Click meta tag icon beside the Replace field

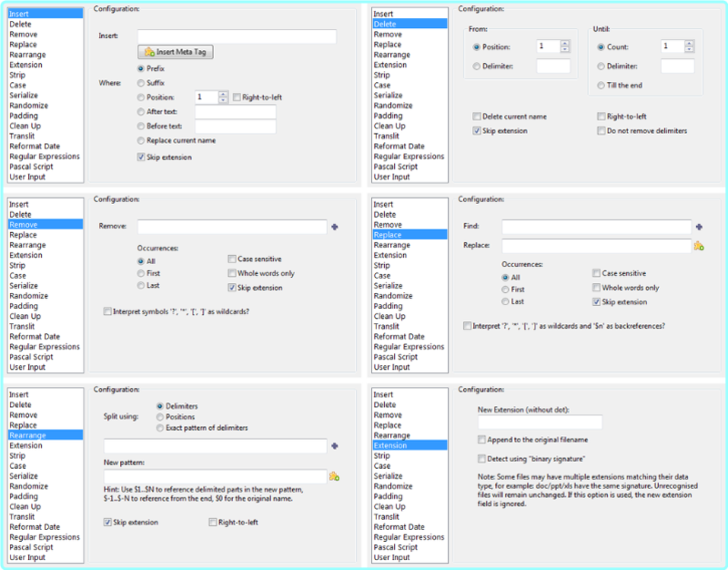pos(699,246)
